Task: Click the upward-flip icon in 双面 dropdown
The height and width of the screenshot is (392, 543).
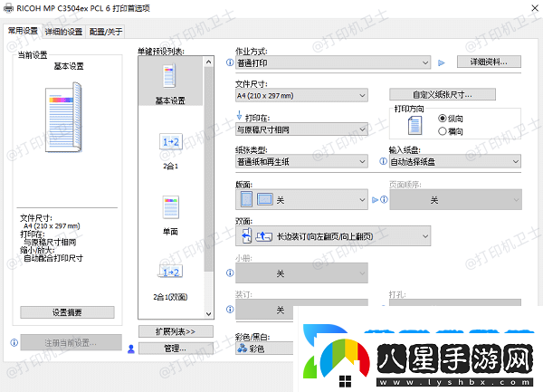Action: pyautogui.click(x=263, y=236)
